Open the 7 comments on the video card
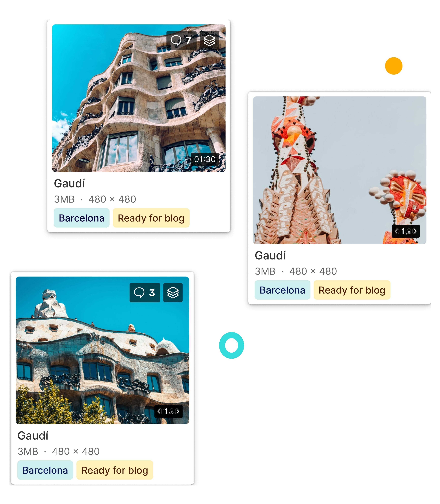 [x=181, y=40]
